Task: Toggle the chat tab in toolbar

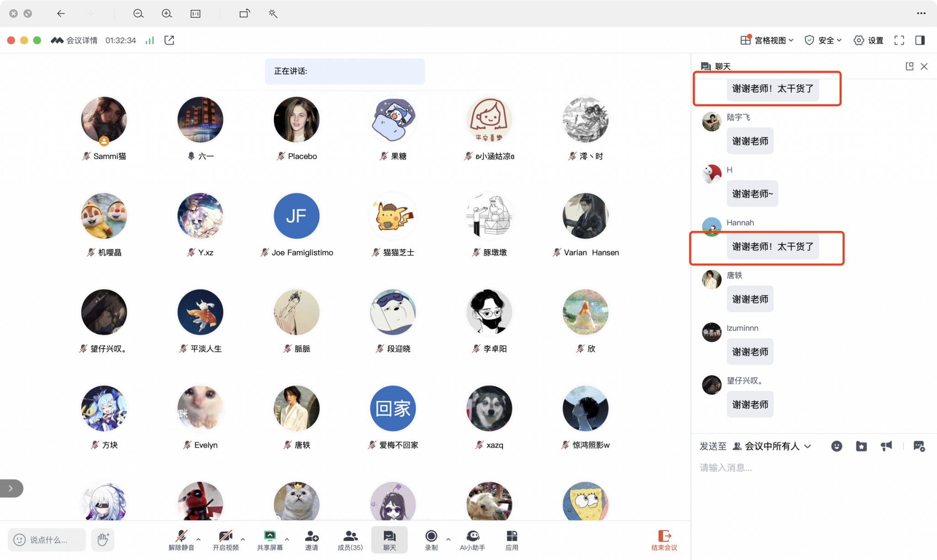Action: (389, 539)
